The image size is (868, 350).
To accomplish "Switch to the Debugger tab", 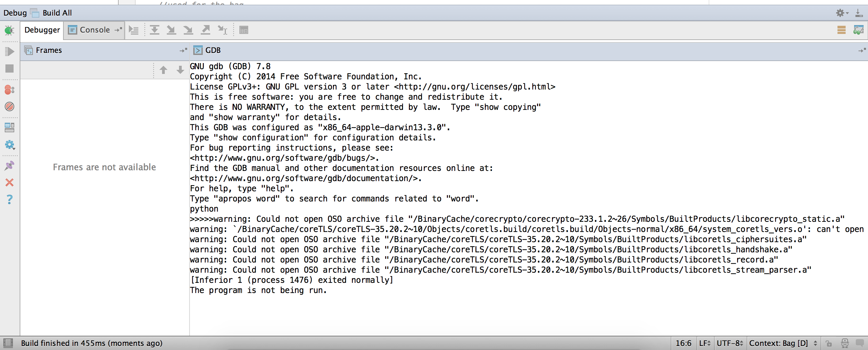I will coord(42,30).
